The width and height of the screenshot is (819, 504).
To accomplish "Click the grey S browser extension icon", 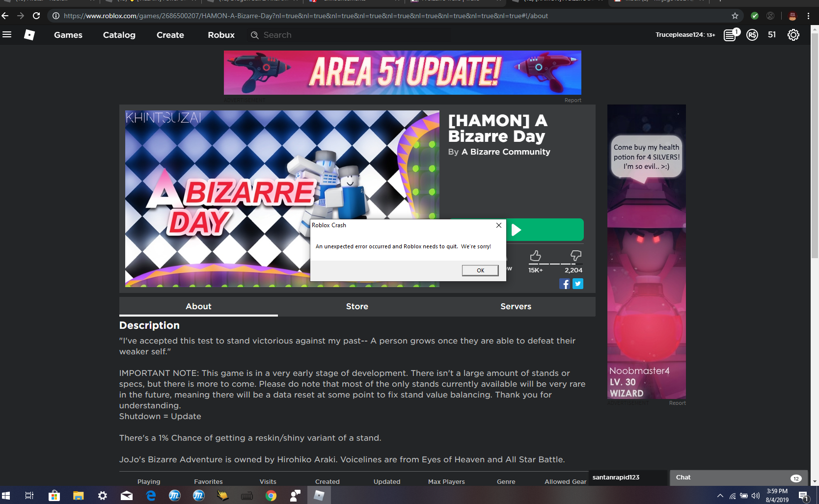I will point(770,16).
